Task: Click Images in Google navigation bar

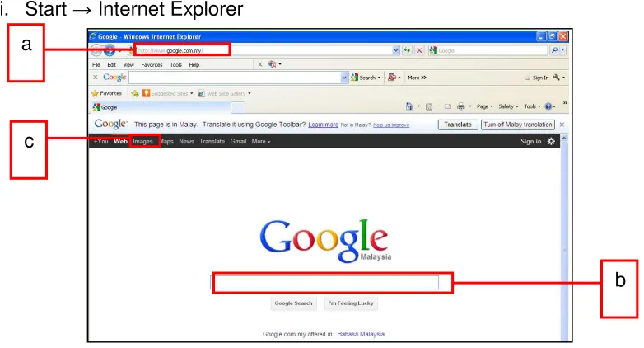Action: pos(142,141)
